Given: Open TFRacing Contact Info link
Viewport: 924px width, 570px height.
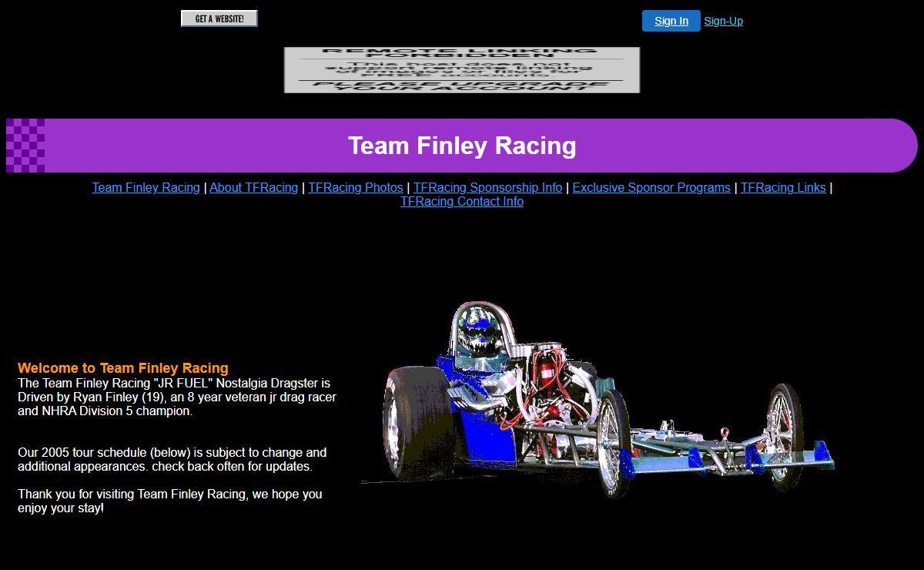Looking at the screenshot, I should (462, 202).
